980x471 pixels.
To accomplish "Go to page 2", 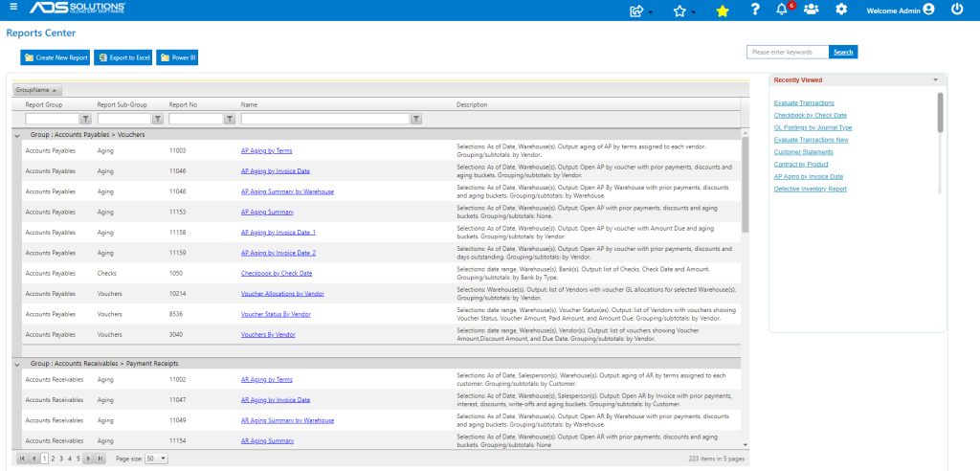I will tap(54, 459).
